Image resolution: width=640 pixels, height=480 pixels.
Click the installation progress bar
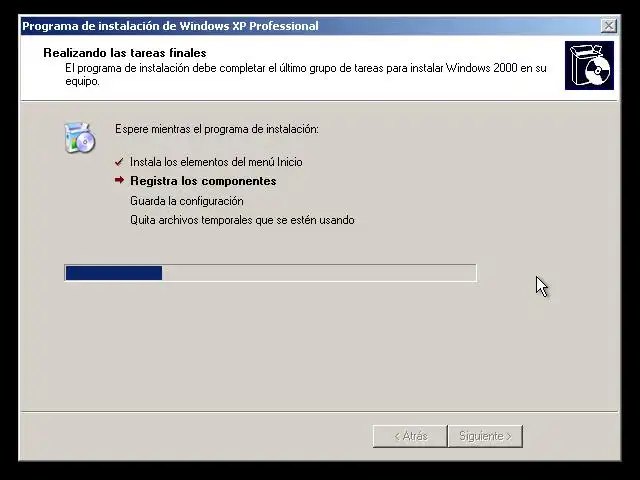click(x=270, y=273)
